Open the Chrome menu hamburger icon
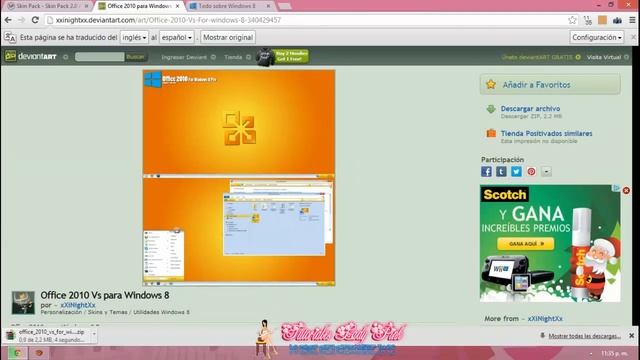Image resolution: width=640 pixels, height=360 pixels. tap(632, 20)
